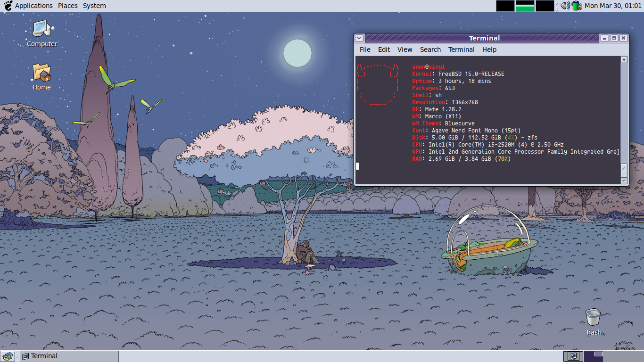This screenshot has width=644, height=362.
Task: Select the Trash icon on the desktop
Action: [x=593, y=322]
